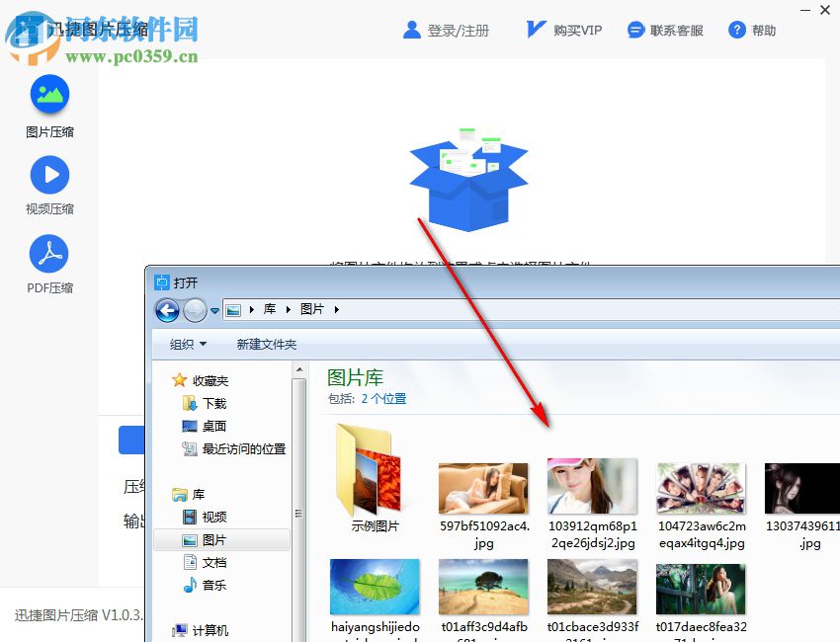Click the 帮助 question mark icon
Viewport: 840px width, 642px height.
pyautogui.click(x=737, y=30)
